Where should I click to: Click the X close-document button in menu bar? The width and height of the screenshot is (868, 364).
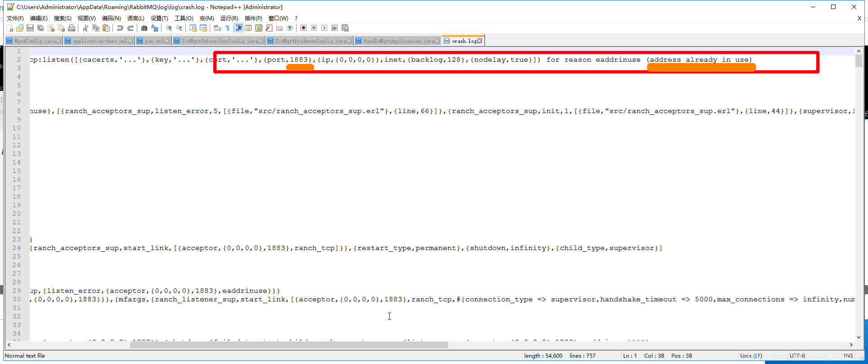pyautogui.click(x=859, y=18)
